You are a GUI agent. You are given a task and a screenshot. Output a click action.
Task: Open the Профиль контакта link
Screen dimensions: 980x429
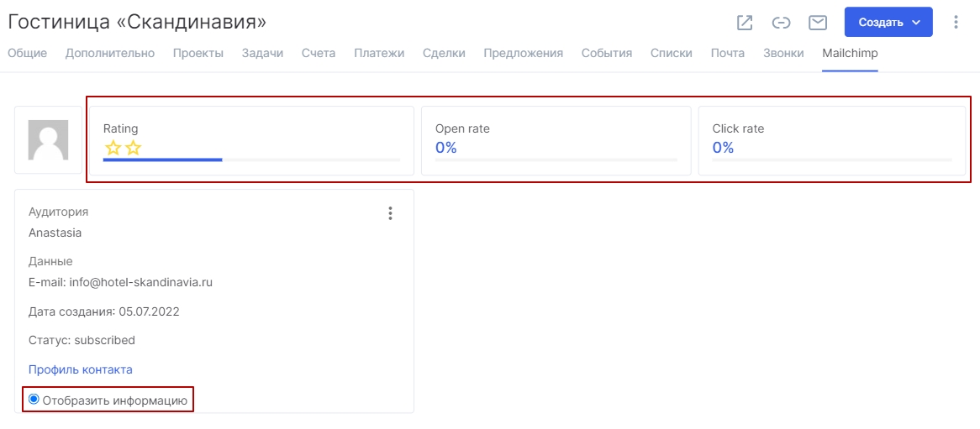click(x=81, y=369)
